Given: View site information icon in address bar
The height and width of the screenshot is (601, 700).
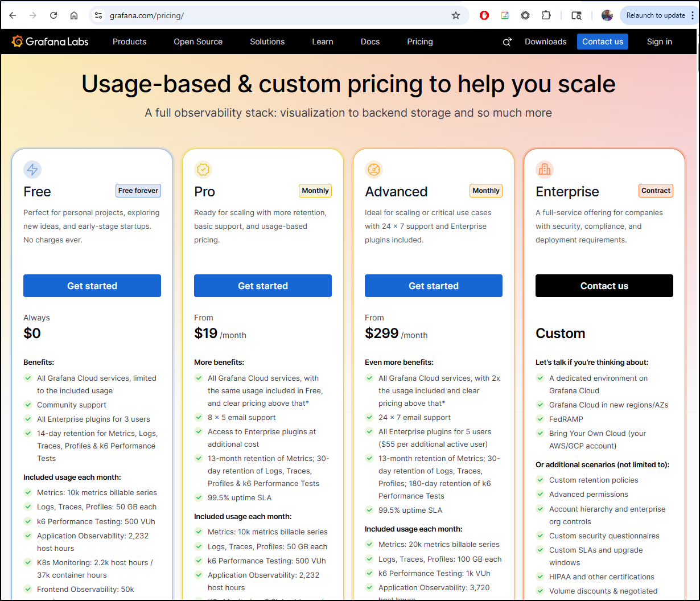Looking at the screenshot, I should (98, 15).
